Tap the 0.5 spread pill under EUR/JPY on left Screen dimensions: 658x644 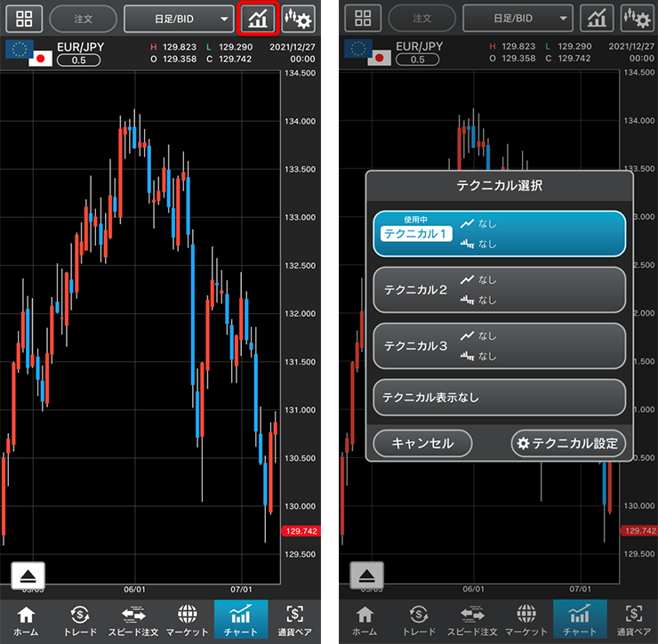pyautogui.click(x=78, y=60)
